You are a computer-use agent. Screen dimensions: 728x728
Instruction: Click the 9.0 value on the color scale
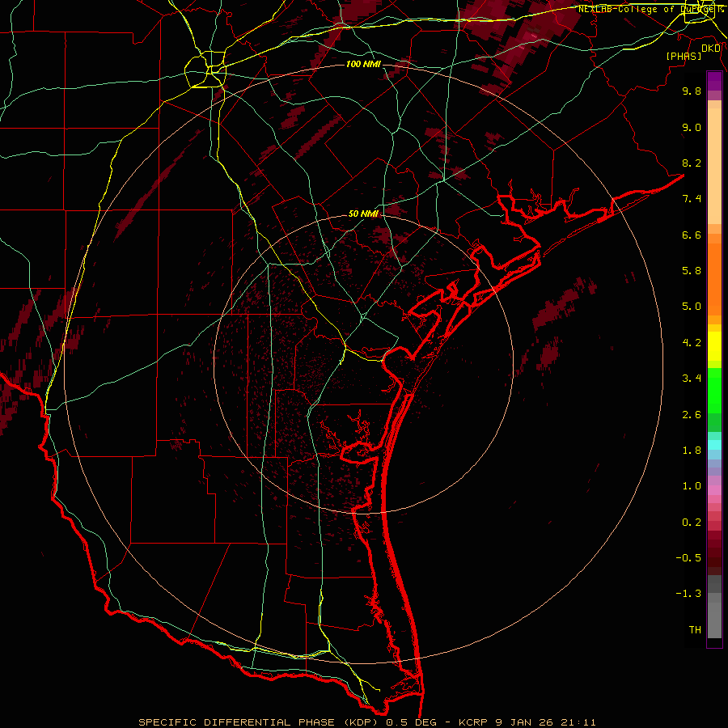[692, 127]
